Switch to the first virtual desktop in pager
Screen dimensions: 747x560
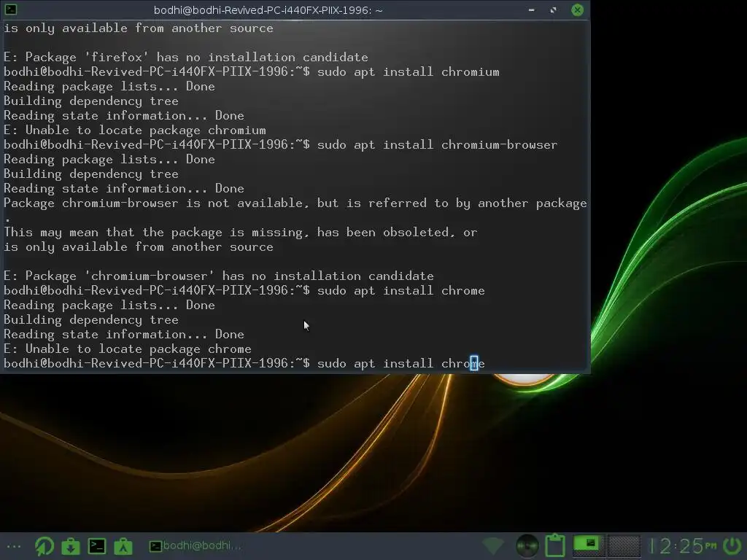589,545
